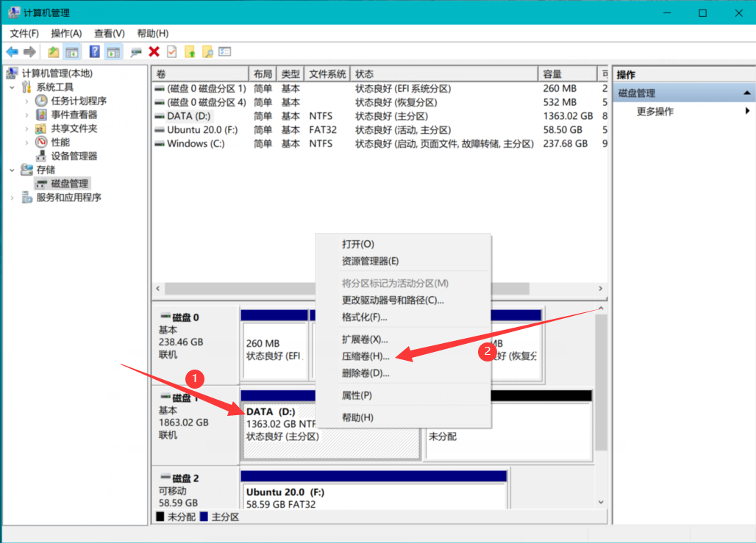The width and height of the screenshot is (756, 543).
Task: Choose 资源管理器(E) from the context menu
Action: pos(404,261)
